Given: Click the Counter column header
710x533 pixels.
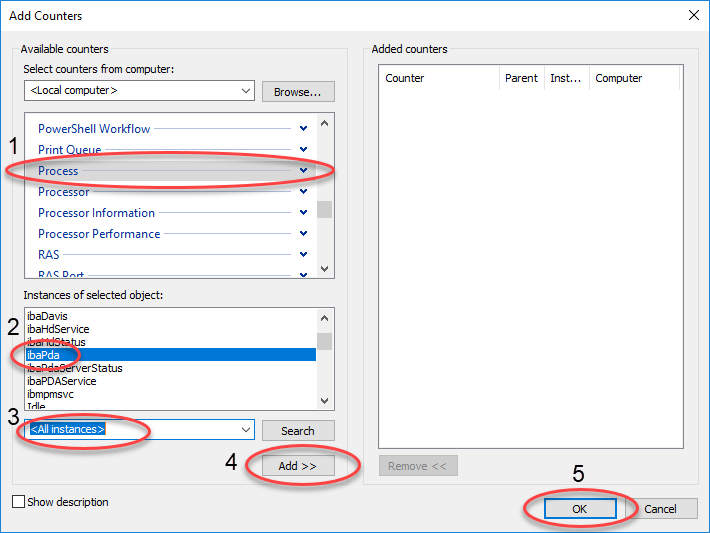Looking at the screenshot, I should click(x=405, y=78).
